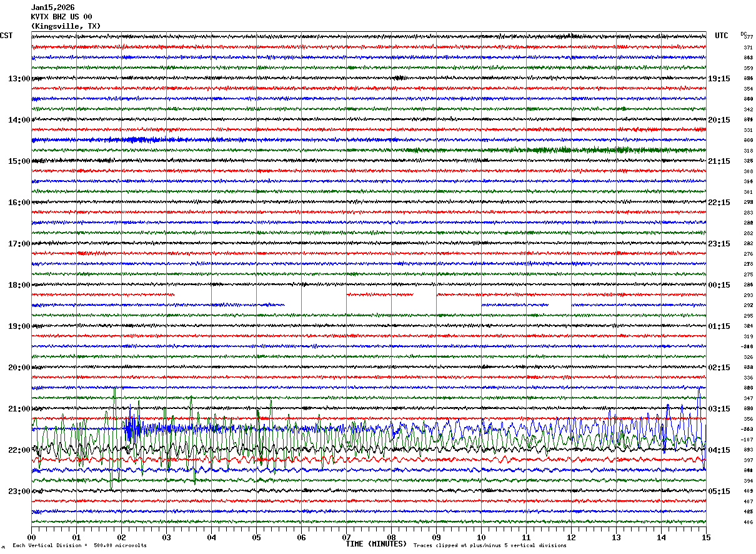Click the 23:00 CST time label
The image size is (756, 554).
pos(19,491)
